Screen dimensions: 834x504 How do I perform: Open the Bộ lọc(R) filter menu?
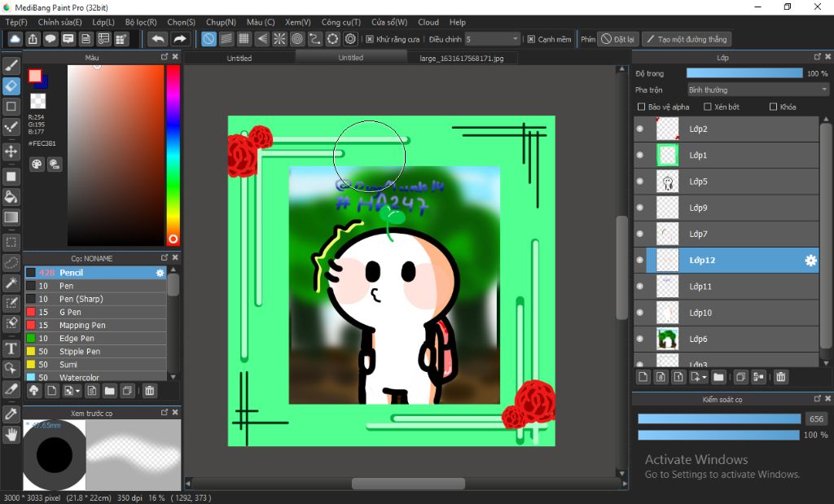(x=141, y=22)
